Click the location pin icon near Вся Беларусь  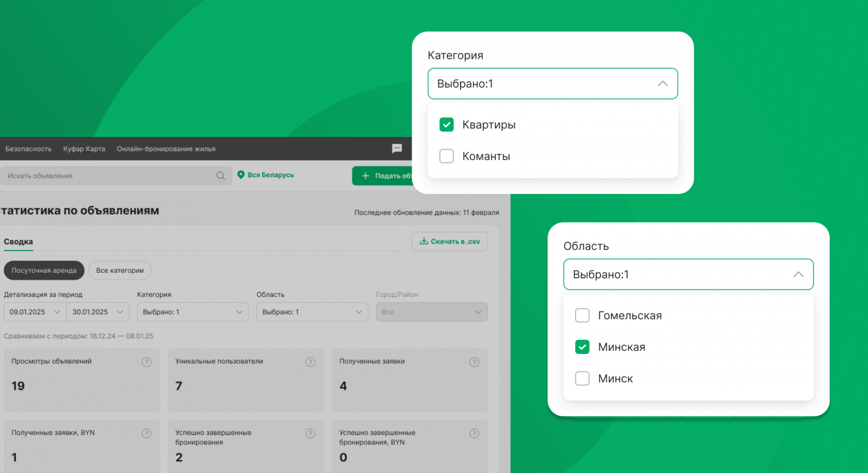pyautogui.click(x=241, y=175)
